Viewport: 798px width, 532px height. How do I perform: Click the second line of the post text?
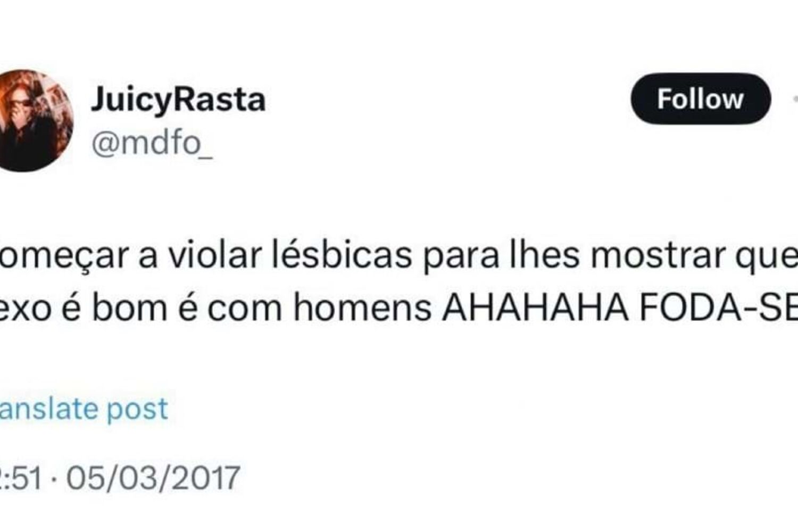click(x=399, y=308)
